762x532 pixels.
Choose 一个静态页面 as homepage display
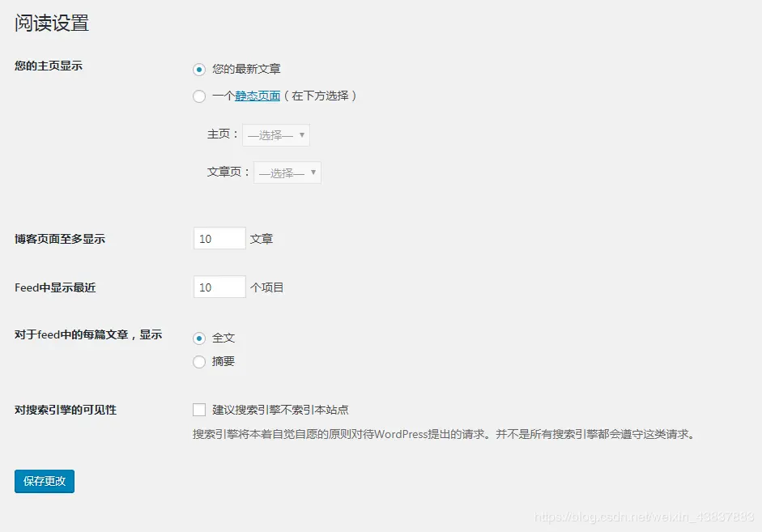pyautogui.click(x=198, y=96)
